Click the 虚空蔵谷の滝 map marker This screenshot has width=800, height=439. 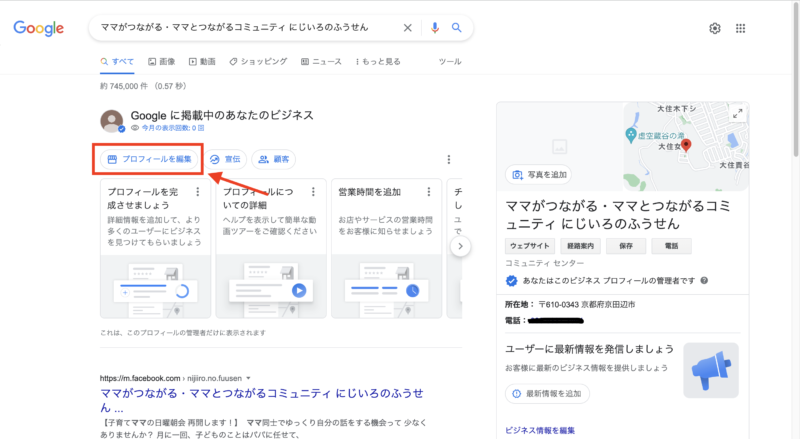[631, 135]
